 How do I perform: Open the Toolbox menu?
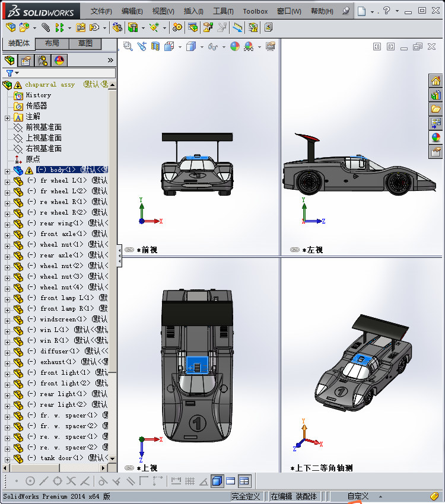(x=255, y=11)
